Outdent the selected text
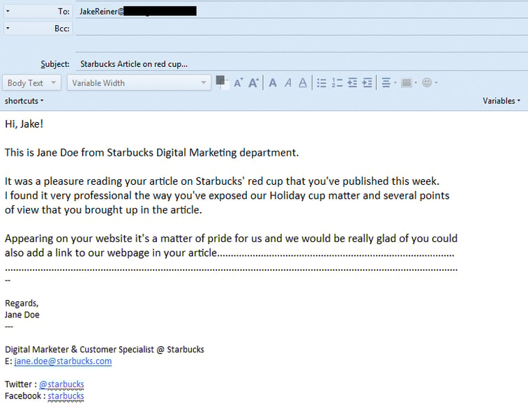Viewport: 528px width, 420px height. tap(352, 83)
